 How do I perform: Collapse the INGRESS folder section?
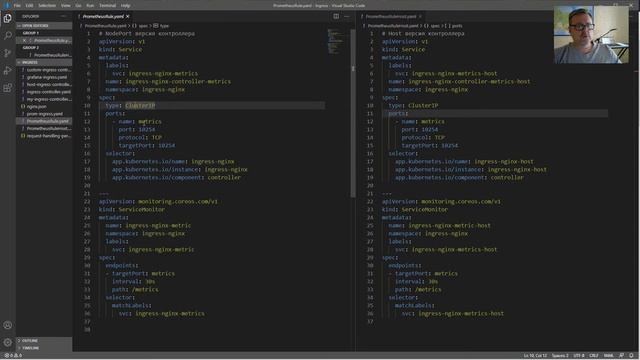click(x=44, y=62)
